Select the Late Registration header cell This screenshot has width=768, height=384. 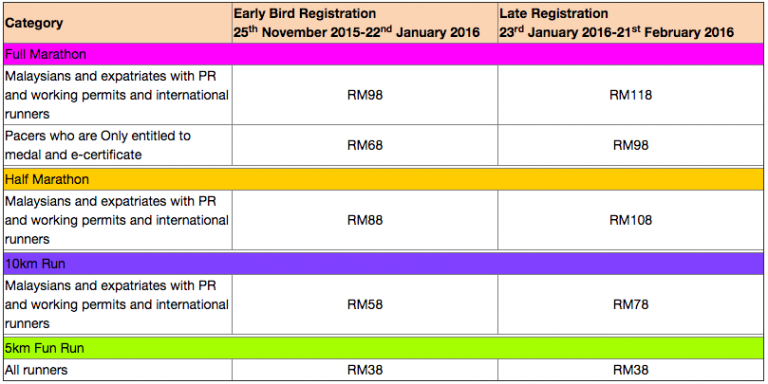point(630,23)
